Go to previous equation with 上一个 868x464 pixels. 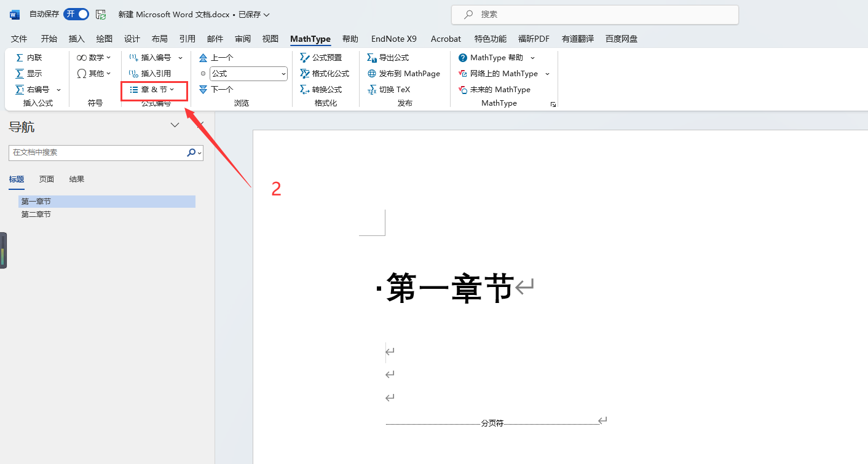click(x=216, y=57)
